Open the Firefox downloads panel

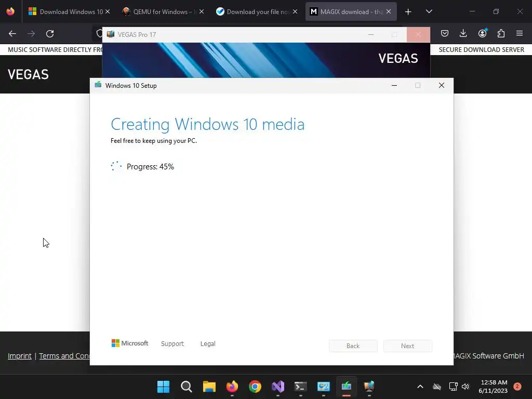click(463, 33)
